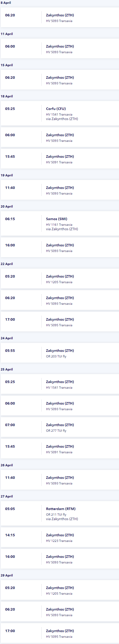
Task: Open the 27 April 16:00 Zakynthos flight
Action: (x=60, y=559)
